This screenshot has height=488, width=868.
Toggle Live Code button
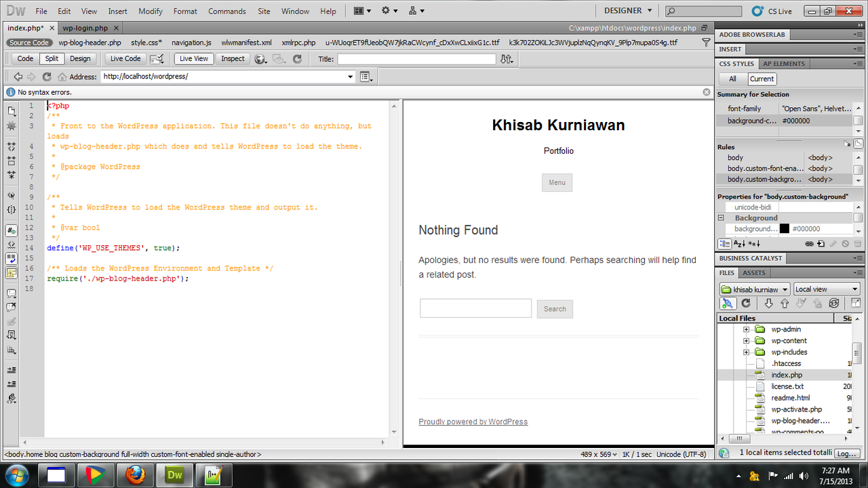[x=125, y=59]
